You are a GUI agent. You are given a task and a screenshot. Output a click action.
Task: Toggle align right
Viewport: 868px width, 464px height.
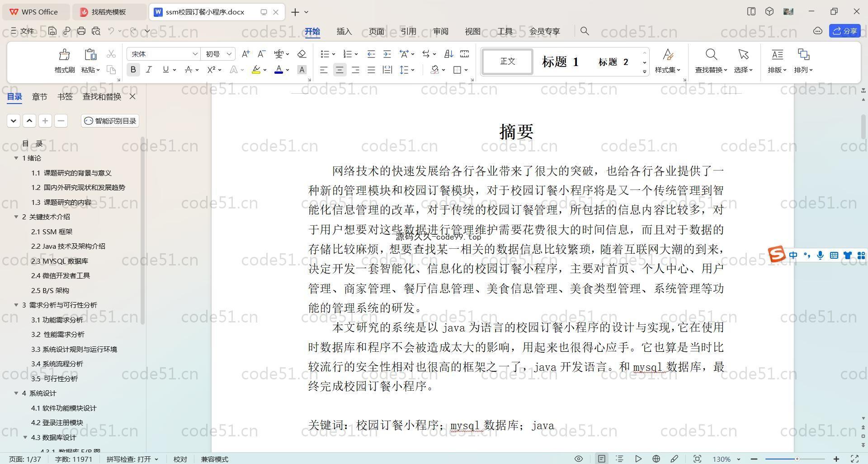355,70
